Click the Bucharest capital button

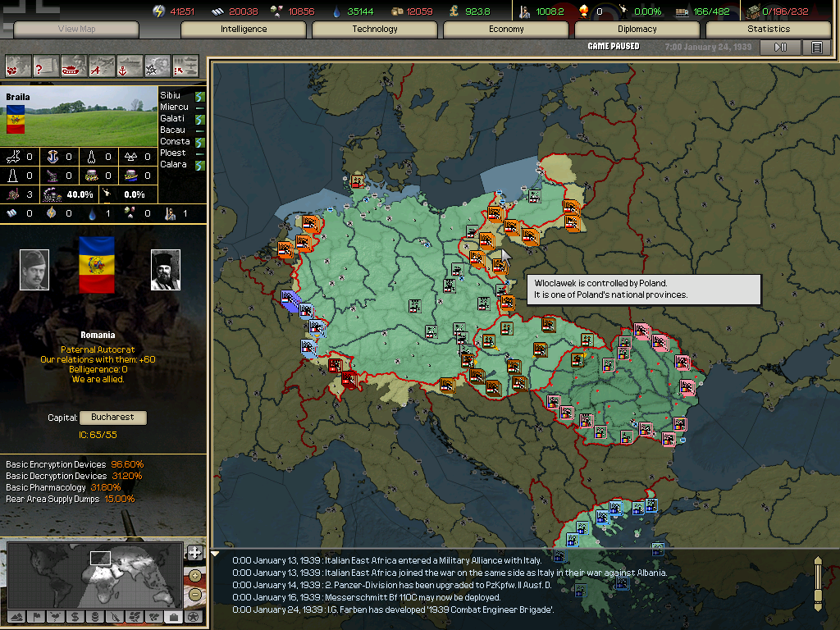[112, 418]
